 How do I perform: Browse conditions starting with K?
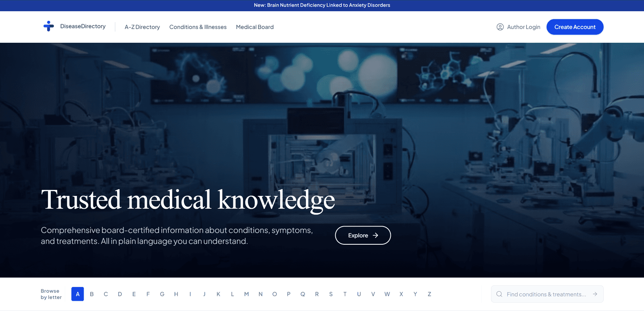(219, 294)
